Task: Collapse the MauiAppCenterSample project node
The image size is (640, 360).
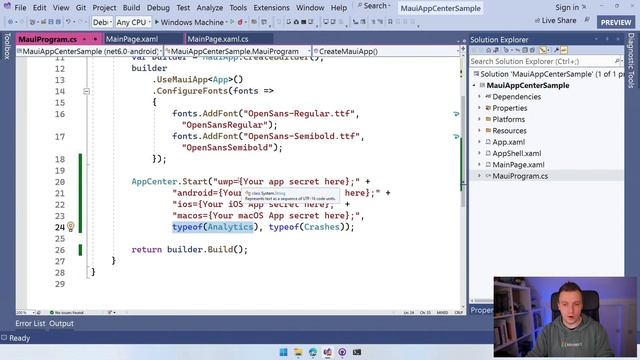Action: [x=474, y=85]
